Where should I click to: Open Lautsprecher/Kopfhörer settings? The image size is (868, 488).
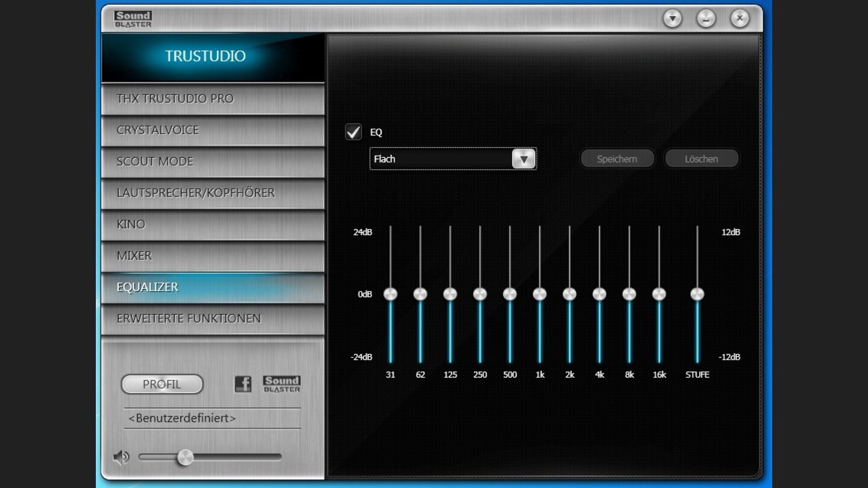(213, 193)
